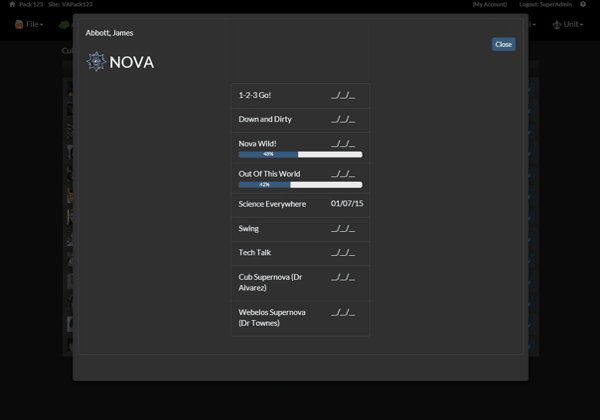Open the My Account link
The height and width of the screenshot is (420, 600).
(x=490, y=4)
